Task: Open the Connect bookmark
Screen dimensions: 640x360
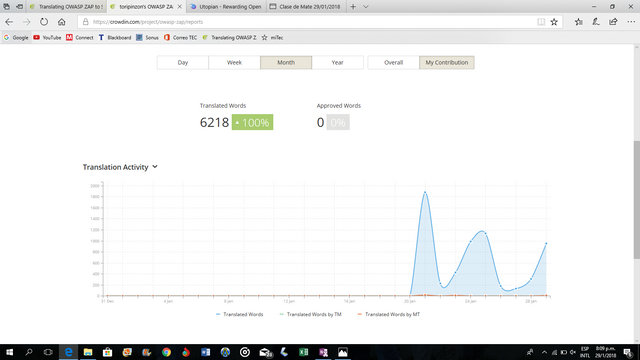Action: tap(80, 38)
